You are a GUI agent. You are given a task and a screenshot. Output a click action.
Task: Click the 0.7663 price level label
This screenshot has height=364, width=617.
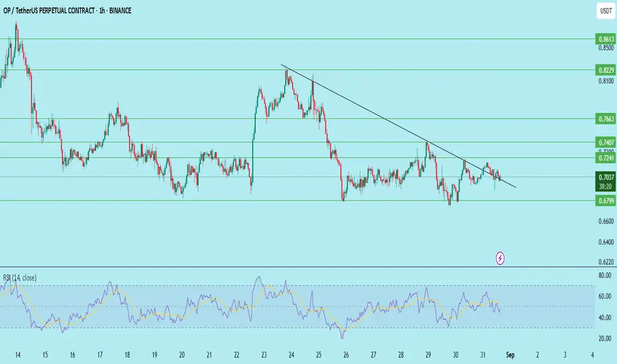(606, 119)
